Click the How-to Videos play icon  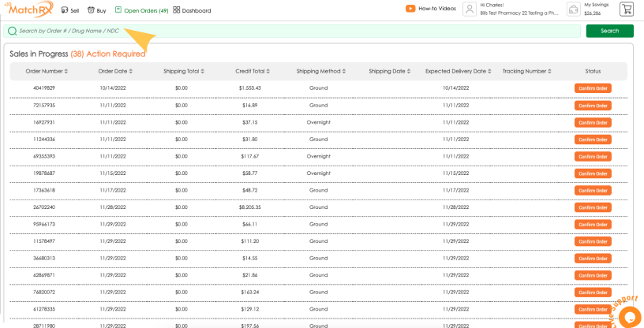[x=410, y=9]
